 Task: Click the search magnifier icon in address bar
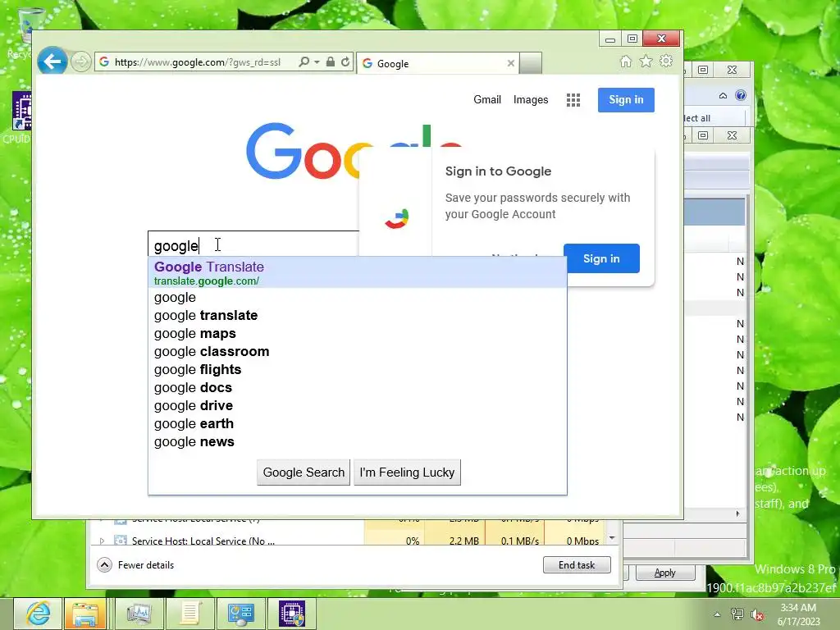304,62
